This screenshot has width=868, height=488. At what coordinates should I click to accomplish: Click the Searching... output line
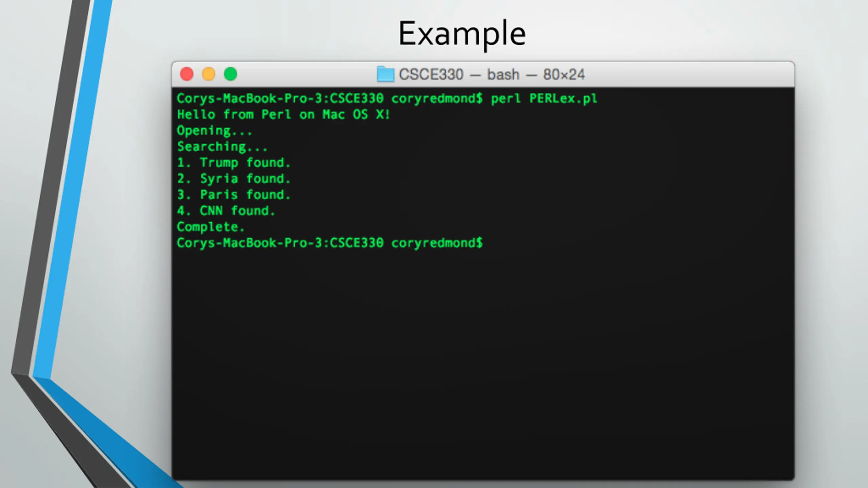pyautogui.click(x=222, y=147)
